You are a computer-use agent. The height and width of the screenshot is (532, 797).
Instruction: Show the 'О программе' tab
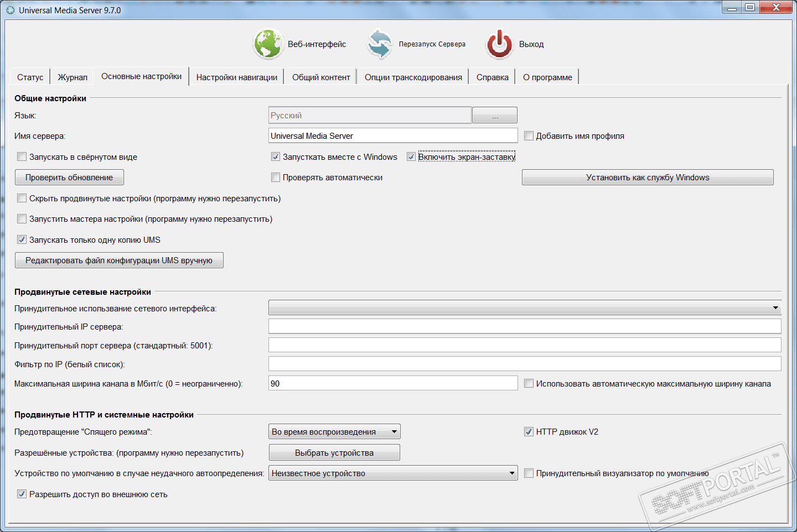tap(547, 77)
